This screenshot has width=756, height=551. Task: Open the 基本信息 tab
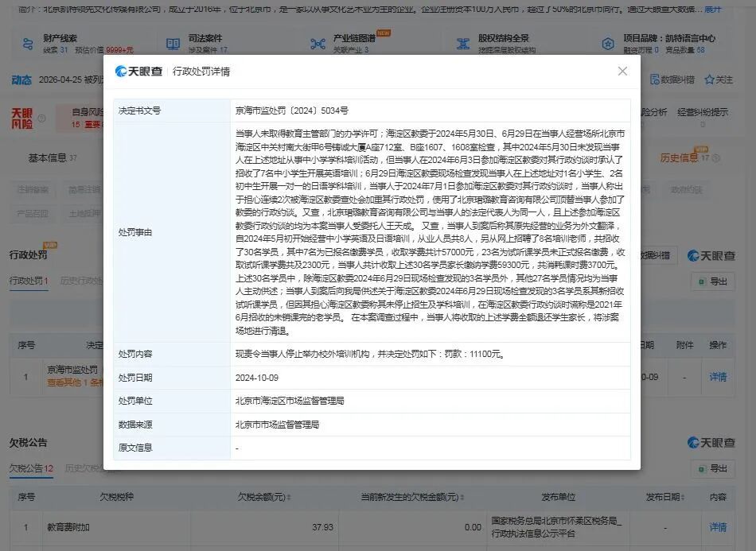[52, 157]
